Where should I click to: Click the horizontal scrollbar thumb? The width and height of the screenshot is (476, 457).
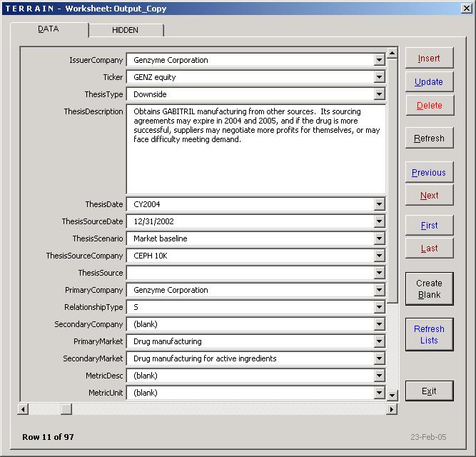point(66,409)
